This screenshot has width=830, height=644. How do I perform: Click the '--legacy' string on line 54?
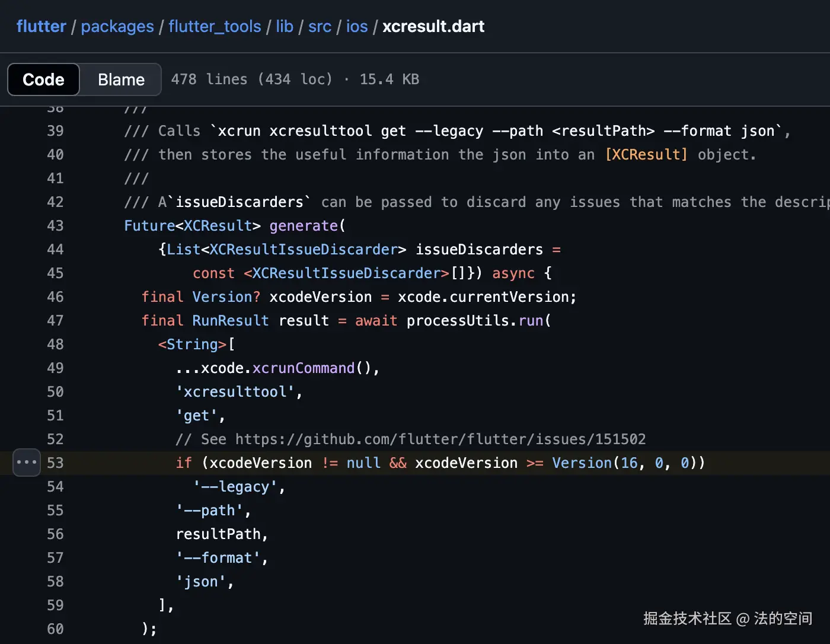pos(235,487)
